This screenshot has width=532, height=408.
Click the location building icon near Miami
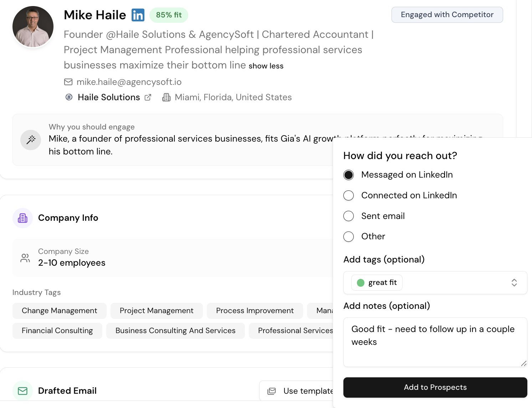(166, 97)
